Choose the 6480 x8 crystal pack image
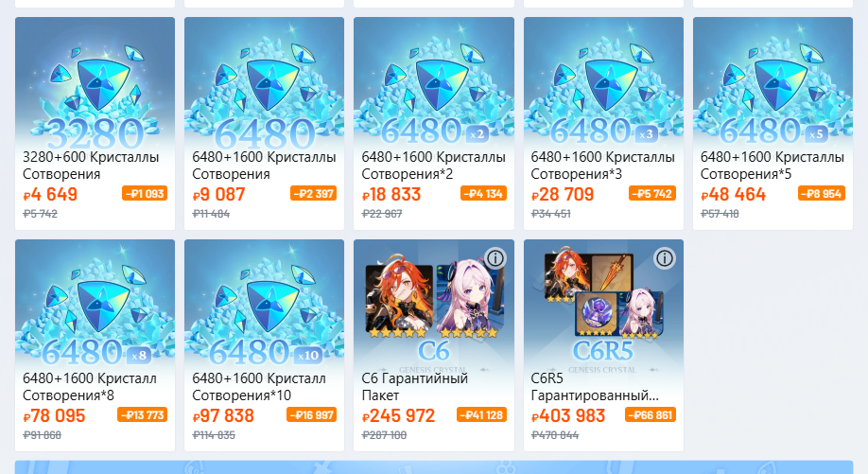This screenshot has height=474, width=868. coord(95,305)
